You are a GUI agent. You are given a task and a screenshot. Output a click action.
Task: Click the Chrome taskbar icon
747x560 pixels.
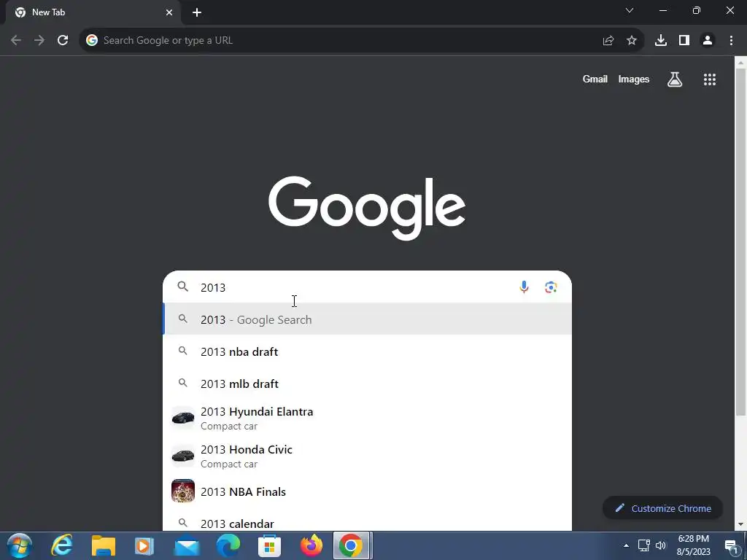351,545
